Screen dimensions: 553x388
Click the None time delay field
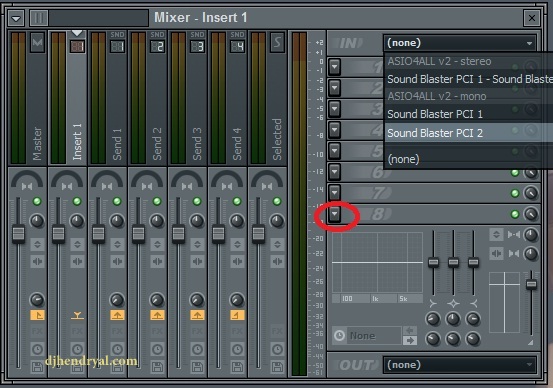click(x=374, y=335)
